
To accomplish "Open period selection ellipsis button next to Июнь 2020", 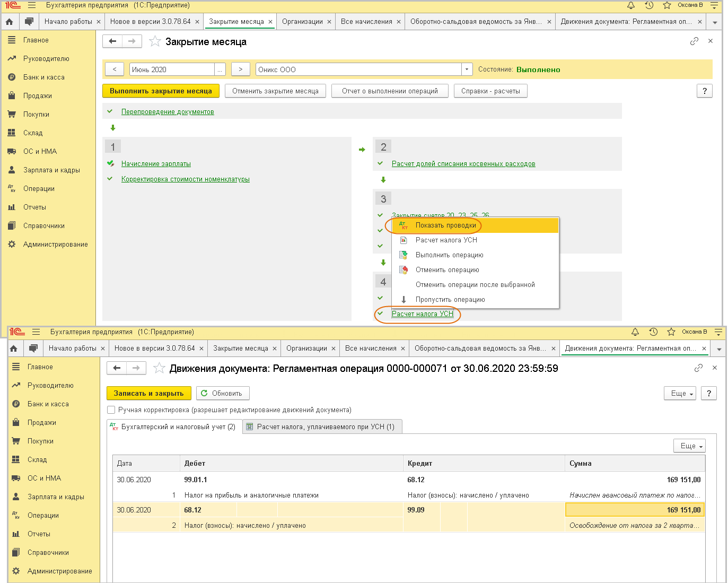I will (x=220, y=69).
